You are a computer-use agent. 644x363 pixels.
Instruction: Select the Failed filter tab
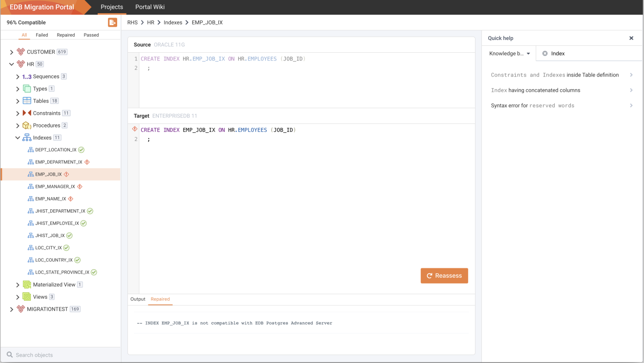pos(42,35)
